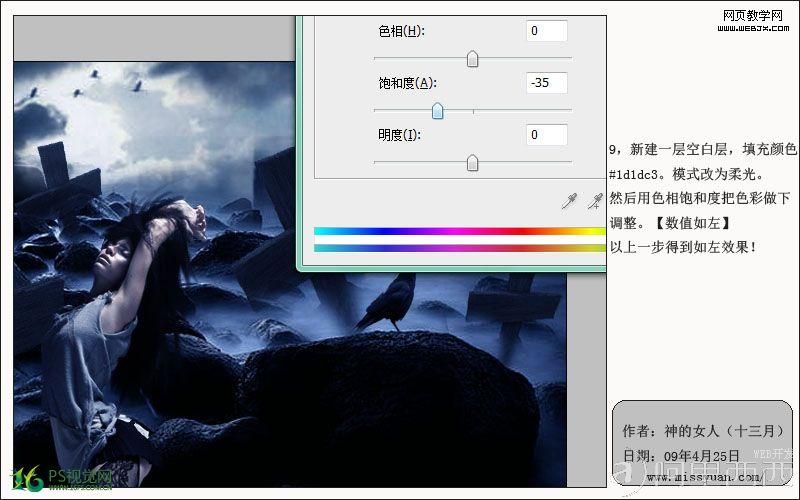Open the www.webjx.com site link
Viewport: 800px width, 500px height.
753,29
